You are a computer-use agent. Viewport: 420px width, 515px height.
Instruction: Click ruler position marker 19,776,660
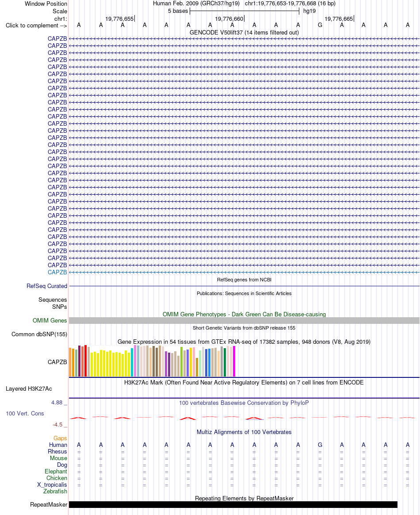coord(229,19)
